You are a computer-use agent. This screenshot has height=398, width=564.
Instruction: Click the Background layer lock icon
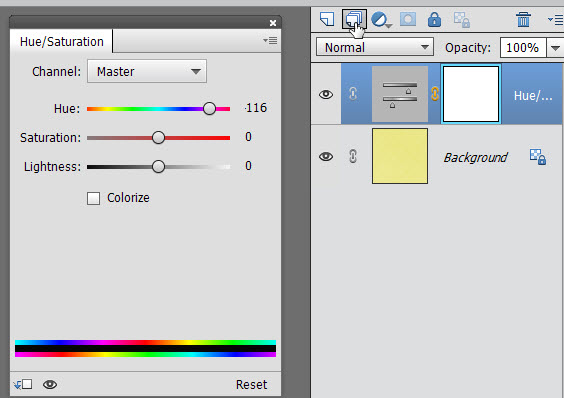(538, 157)
